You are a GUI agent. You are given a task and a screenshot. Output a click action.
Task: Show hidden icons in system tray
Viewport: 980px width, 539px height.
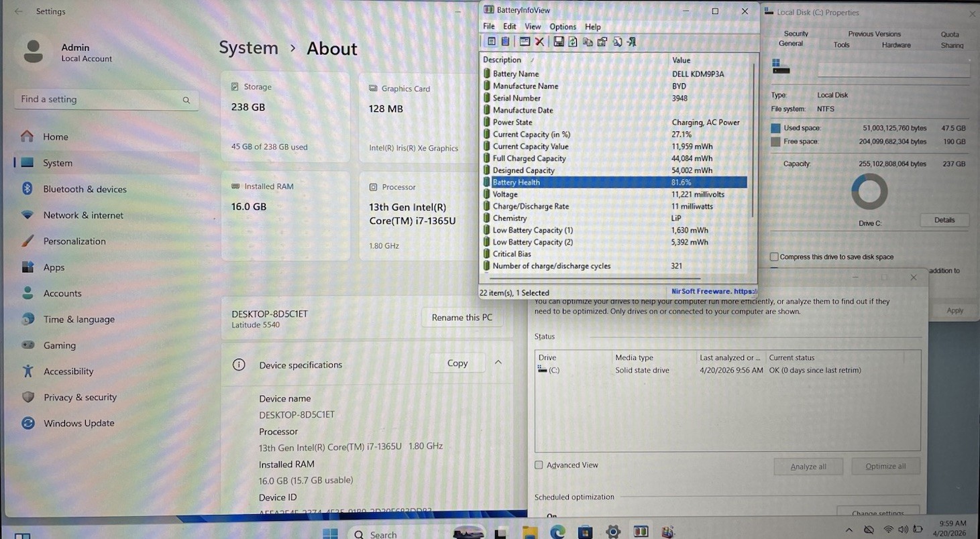point(849,531)
